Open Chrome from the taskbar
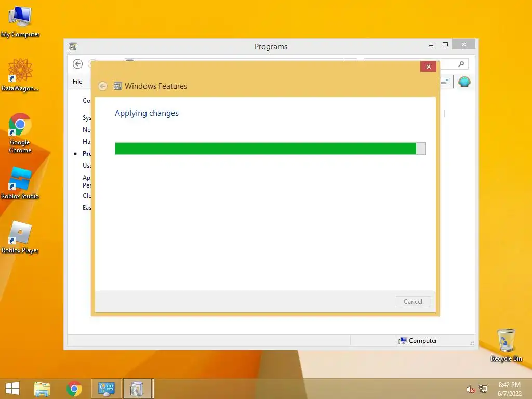Screen dimensions: 532x399 (x=74, y=389)
